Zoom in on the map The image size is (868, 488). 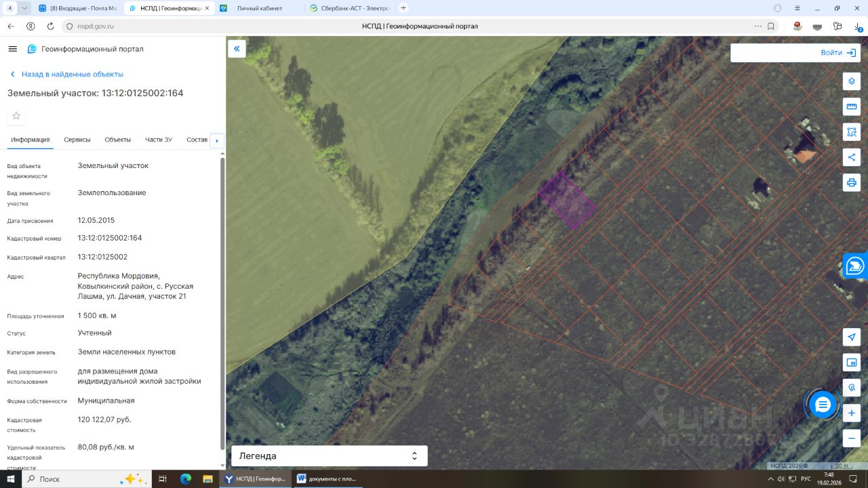point(852,413)
